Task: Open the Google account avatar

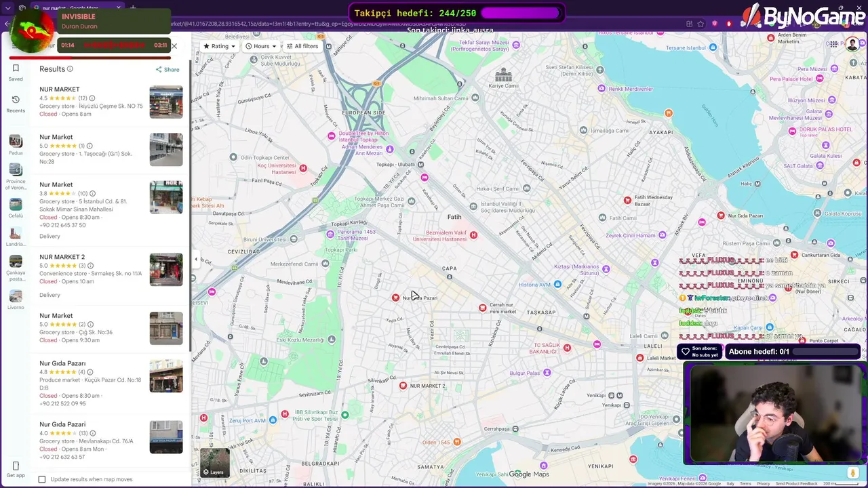Action: [x=852, y=45]
